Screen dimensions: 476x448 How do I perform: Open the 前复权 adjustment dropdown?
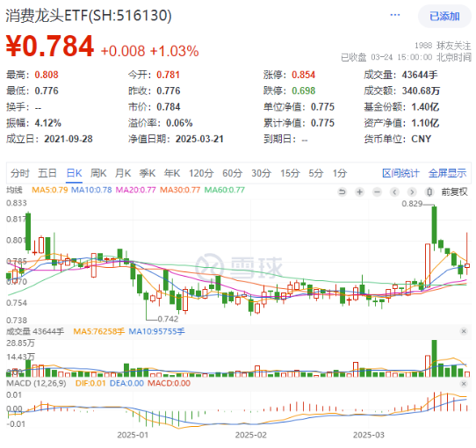click(454, 192)
